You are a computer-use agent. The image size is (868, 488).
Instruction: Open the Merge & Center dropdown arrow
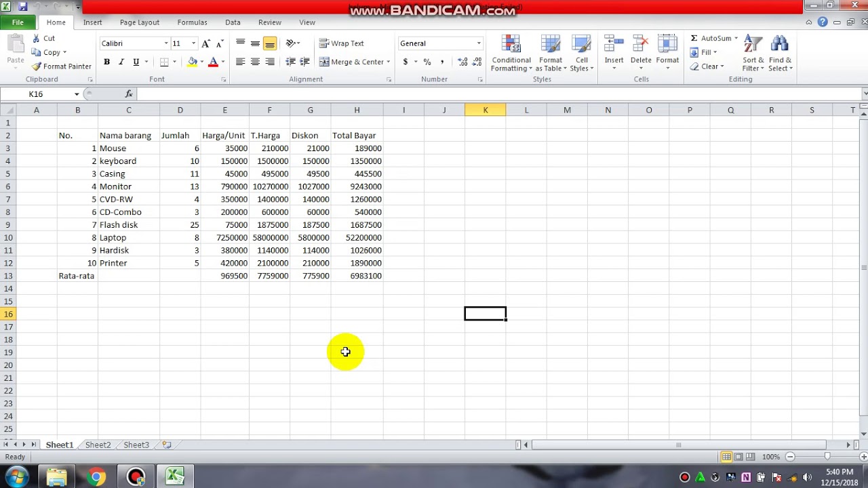pyautogui.click(x=388, y=62)
